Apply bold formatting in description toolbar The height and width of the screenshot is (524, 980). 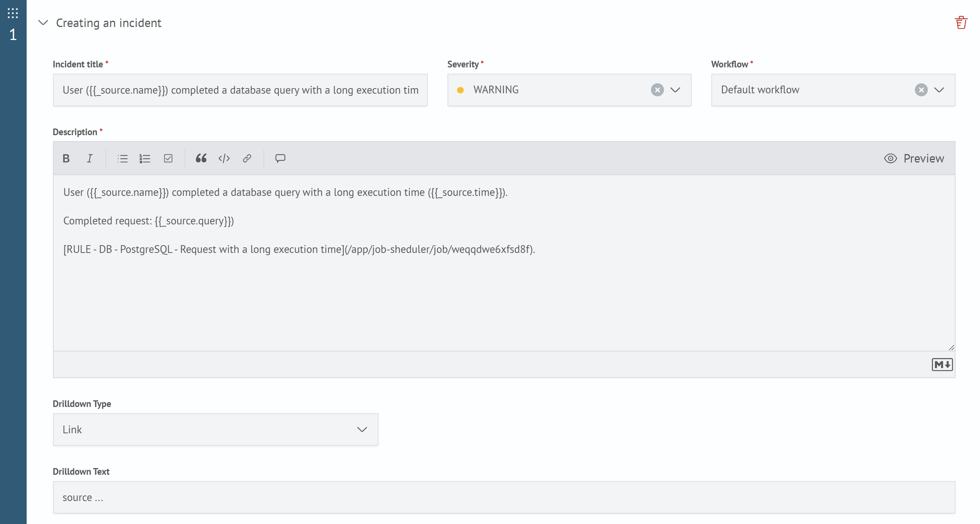pyautogui.click(x=66, y=158)
